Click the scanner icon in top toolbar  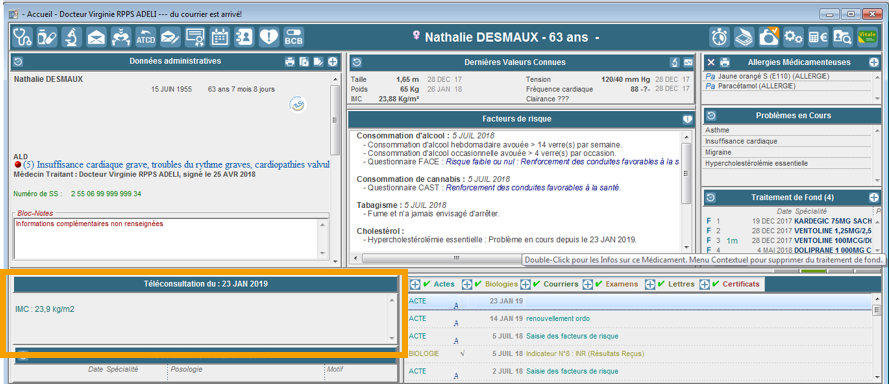[744, 37]
